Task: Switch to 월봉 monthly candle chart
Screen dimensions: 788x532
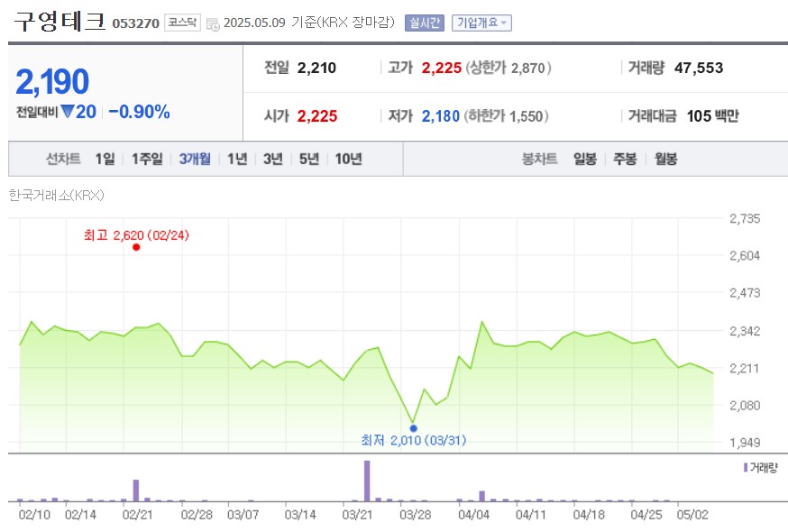Action: click(x=666, y=159)
